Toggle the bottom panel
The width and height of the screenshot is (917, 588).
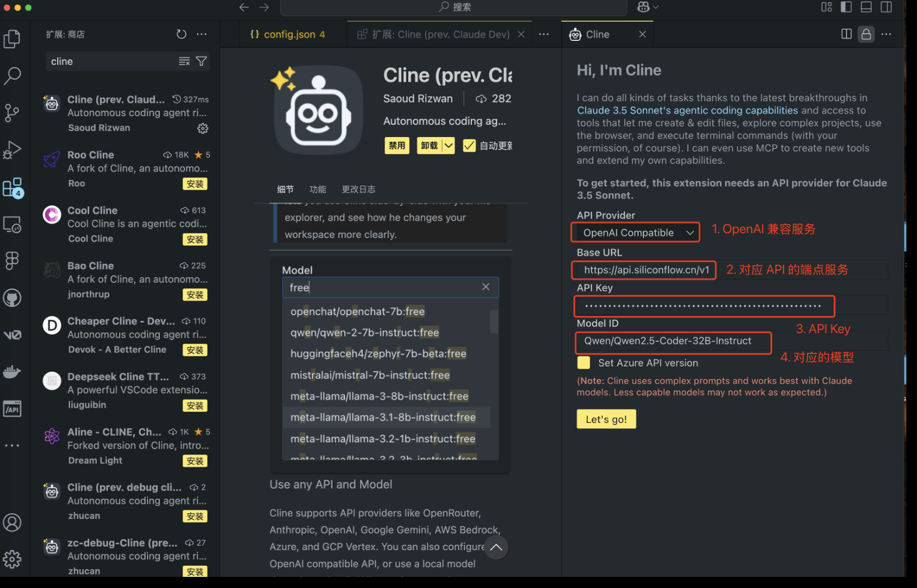[x=866, y=7]
